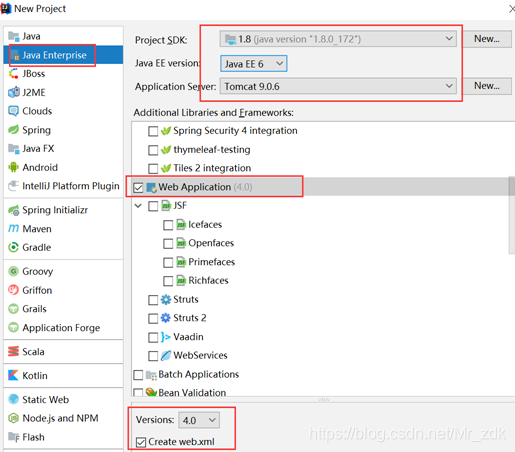Enable the Icefaces checkbox

click(168, 225)
